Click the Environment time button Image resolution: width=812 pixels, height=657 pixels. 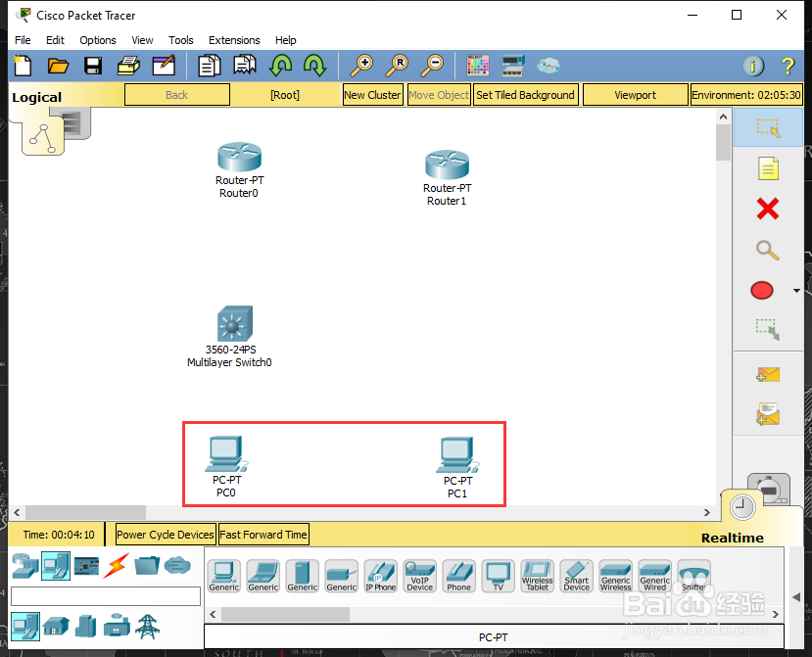746,95
